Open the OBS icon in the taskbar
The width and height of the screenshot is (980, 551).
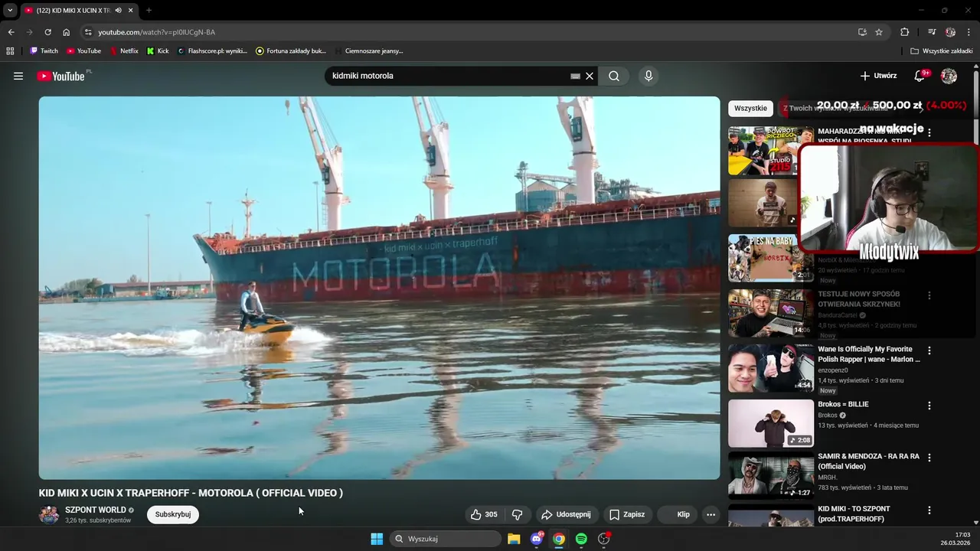click(x=604, y=539)
